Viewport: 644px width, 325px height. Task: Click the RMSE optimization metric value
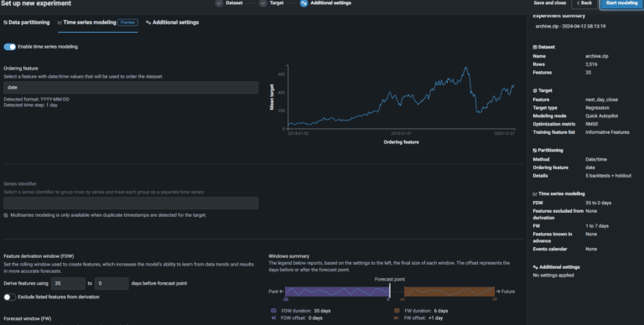592,124
